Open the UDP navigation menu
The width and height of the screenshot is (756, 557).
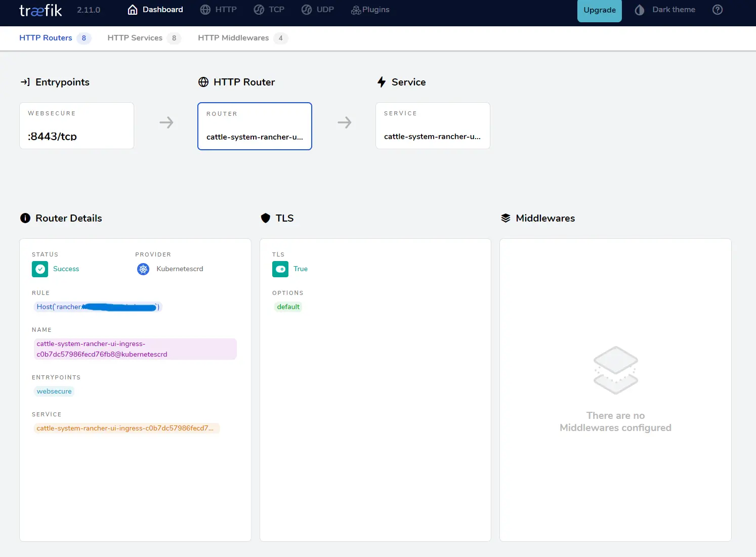(x=318, y=10)
